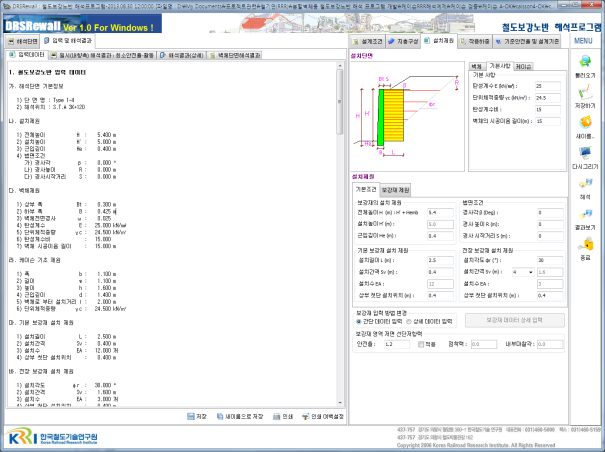Select the 설치제원 tab
The image size is (605, 452).
coord(439,41)
